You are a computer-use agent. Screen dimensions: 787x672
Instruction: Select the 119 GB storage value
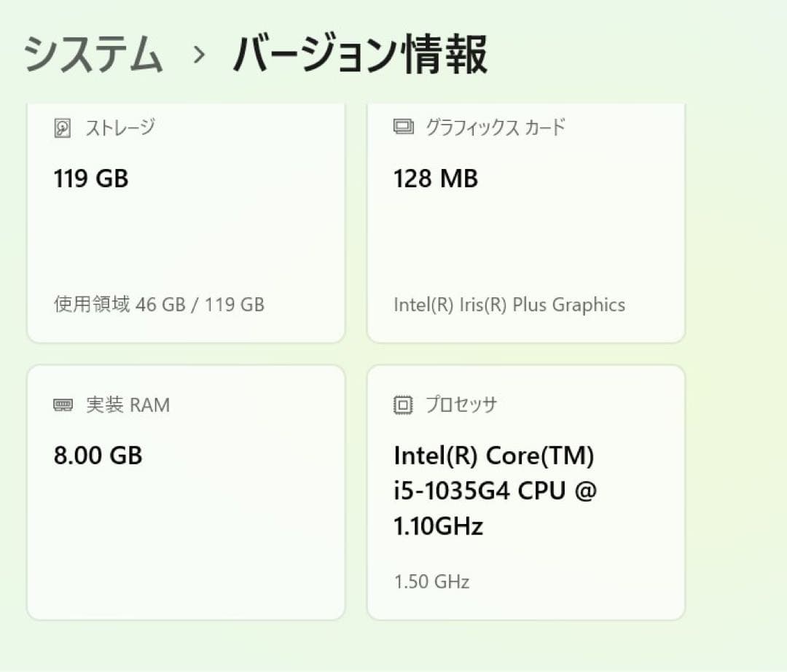pos(90,179)
